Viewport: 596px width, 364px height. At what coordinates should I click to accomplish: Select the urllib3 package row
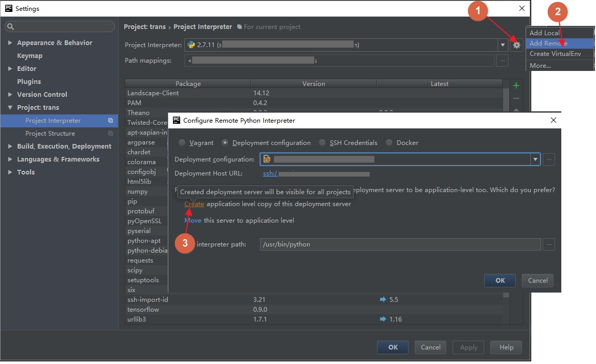[x=314, y=319]
